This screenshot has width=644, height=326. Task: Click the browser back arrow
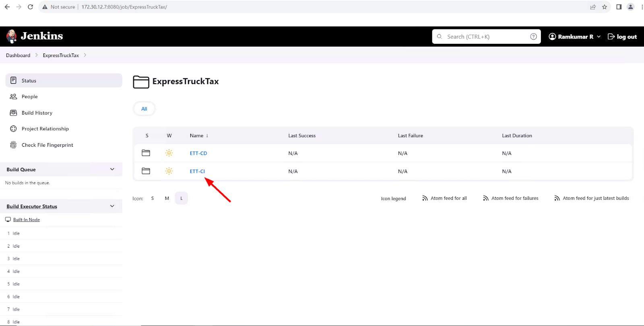(7, 7)
